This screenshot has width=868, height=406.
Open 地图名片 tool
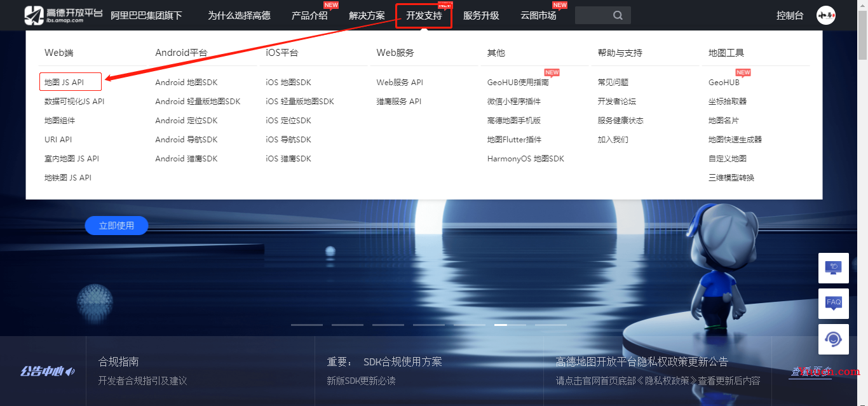click(x=724, y=121)
